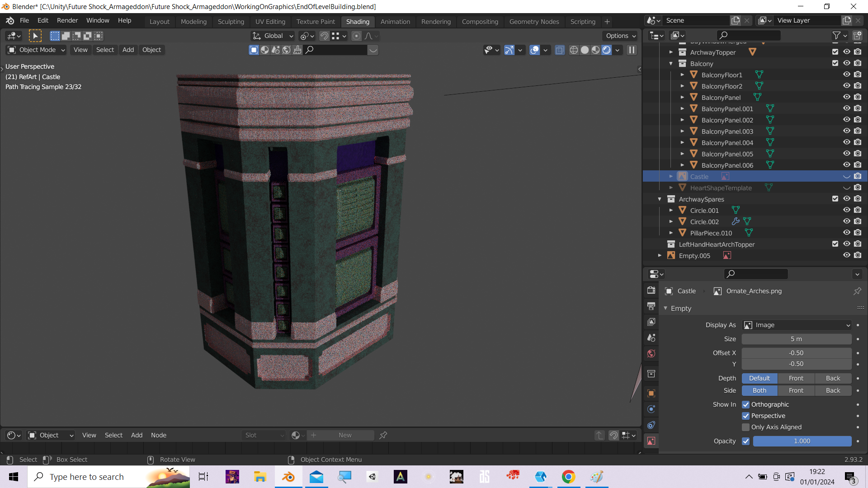The height and width of the screenshot is (488, 868).
Task: Enable Only Axis Aligned checkbox
Action: (745, 427)
